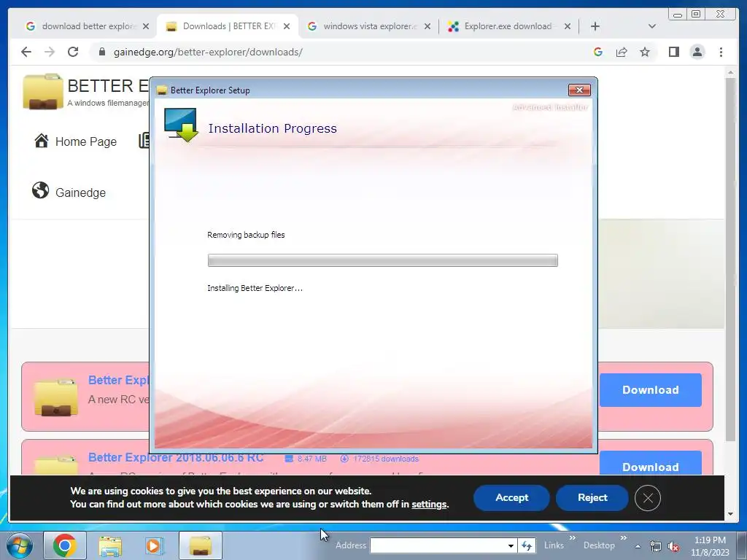747x560 pixels.
Task: Click '172815 downloads' text
Action: 386,459
